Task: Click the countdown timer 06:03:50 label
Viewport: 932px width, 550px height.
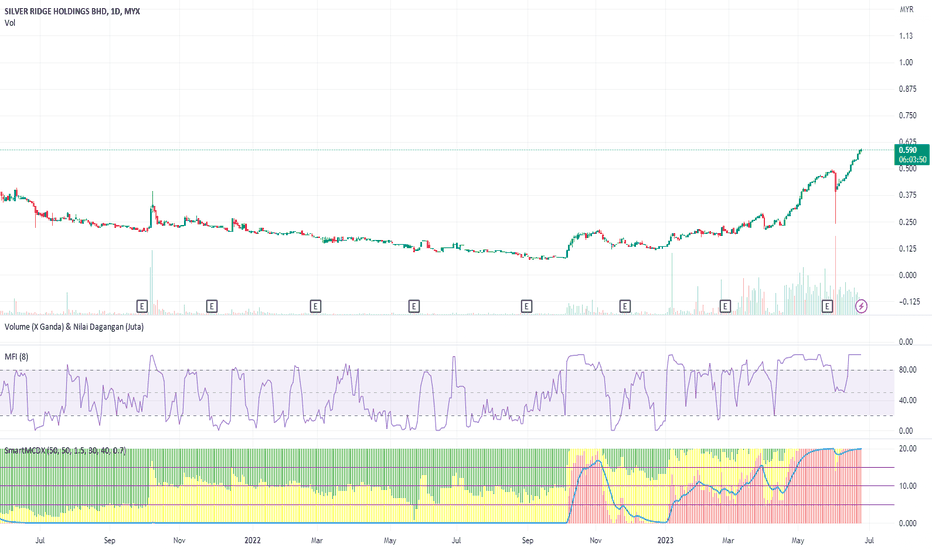Action: (912, 159)
